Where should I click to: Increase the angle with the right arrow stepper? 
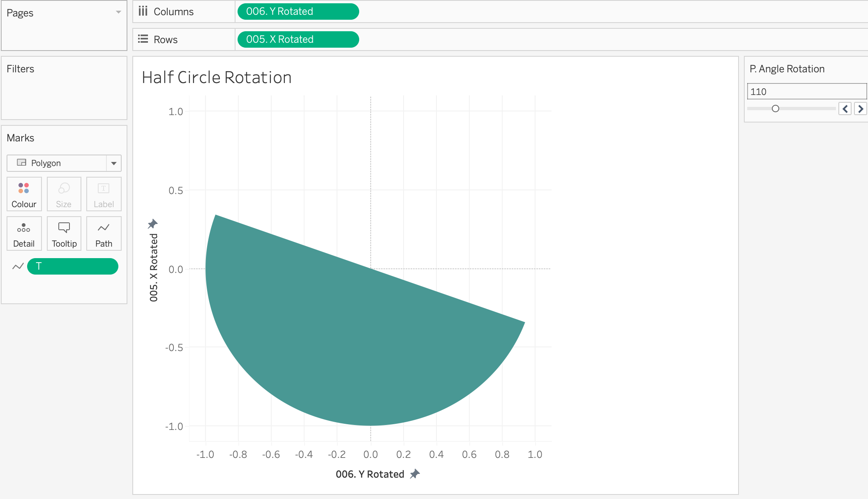coord(860,109)
